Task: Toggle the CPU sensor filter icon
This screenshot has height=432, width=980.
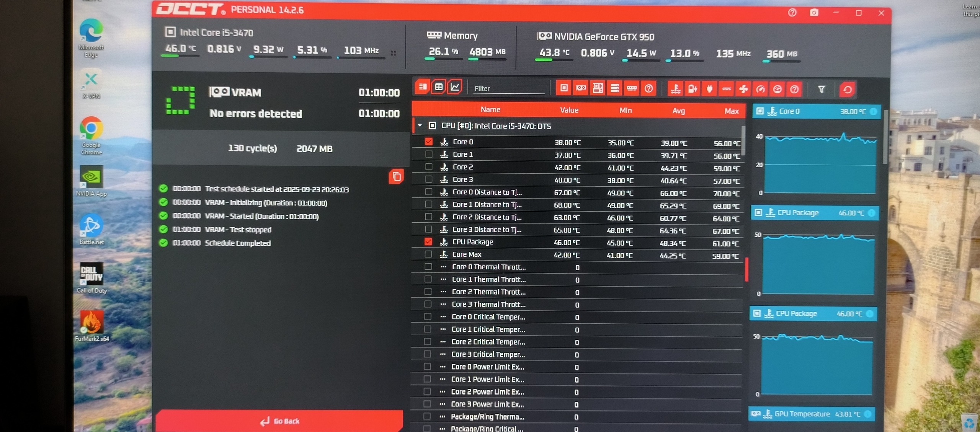Action: click(564, 88)
